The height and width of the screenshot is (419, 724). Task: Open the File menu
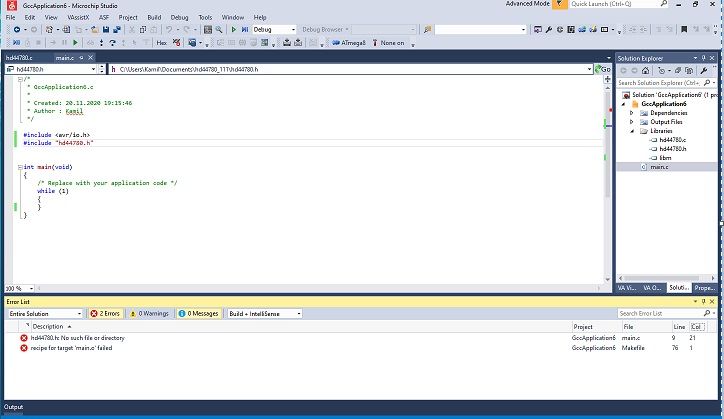coord(10,18)
